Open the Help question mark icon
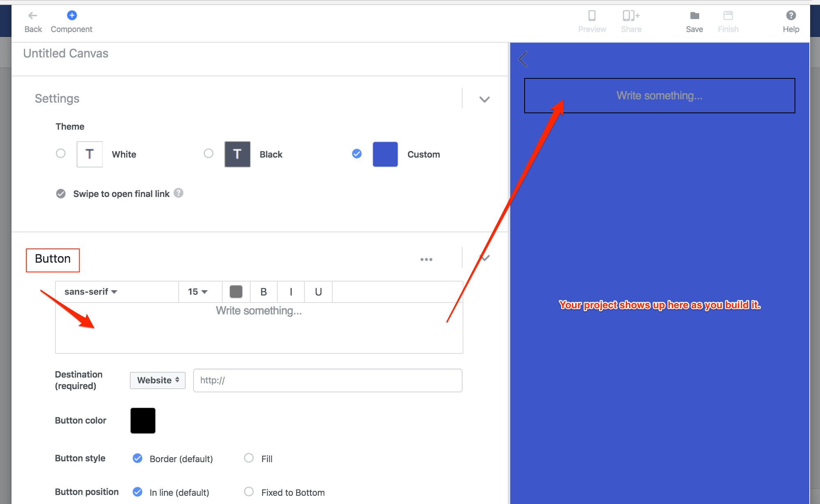820x504 pixels. pos(790,16)
